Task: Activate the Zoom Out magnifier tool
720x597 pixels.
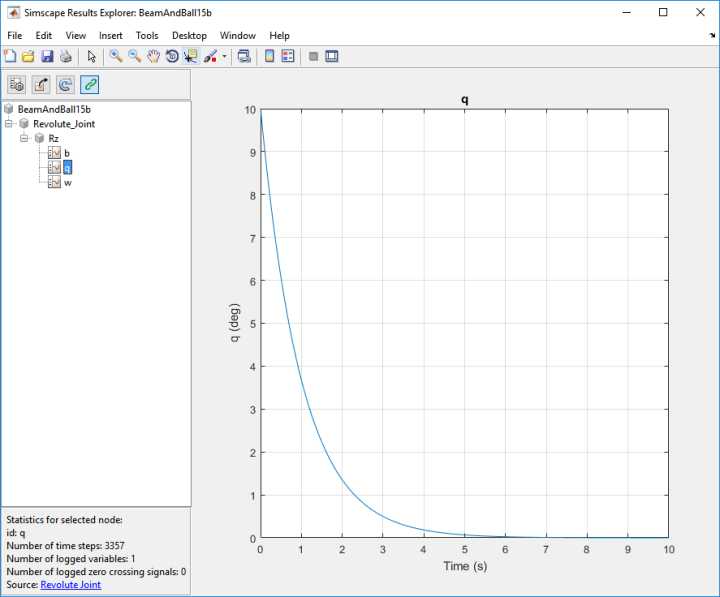Action: pyautogui.click(x=135, y=56)
